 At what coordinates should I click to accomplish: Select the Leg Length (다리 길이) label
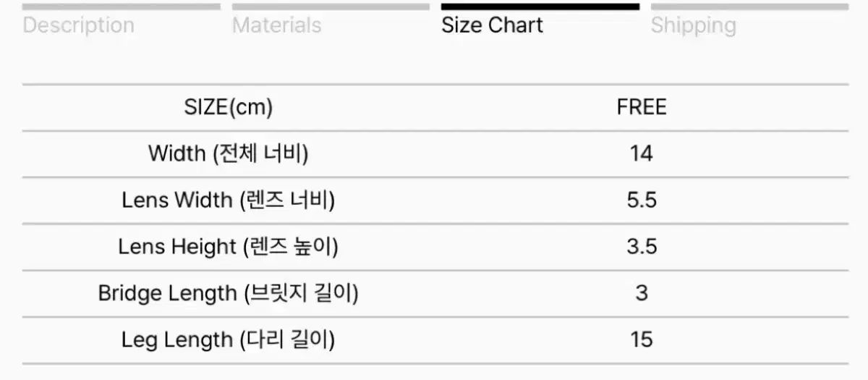[x=229, y=339]
